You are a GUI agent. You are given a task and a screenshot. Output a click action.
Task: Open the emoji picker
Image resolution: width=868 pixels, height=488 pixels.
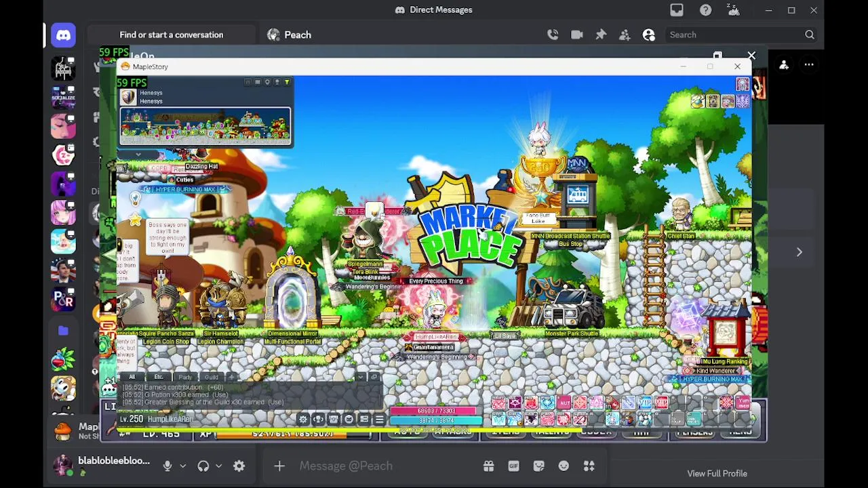click(564, 466)
